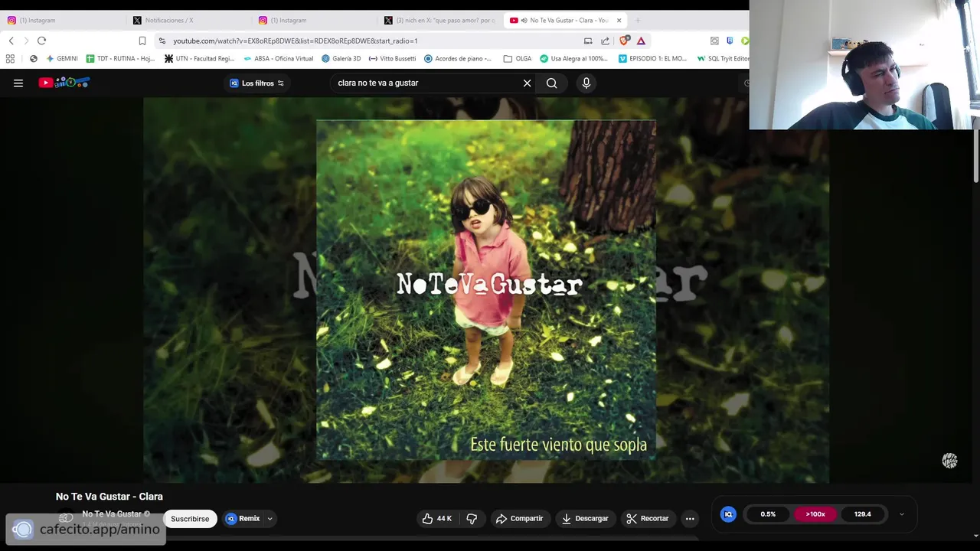Open the Galería 3D bookmark
Viewport: 980px width, 551px height.
(x=341, y=58)
